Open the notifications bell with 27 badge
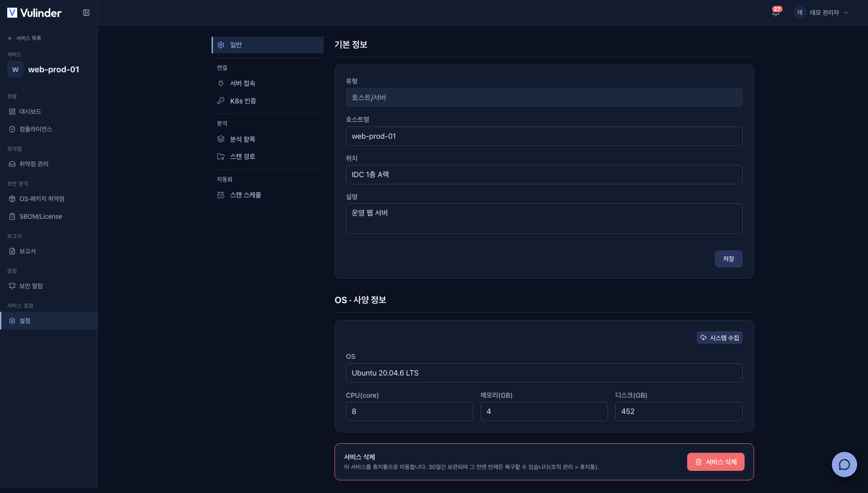The image size is (868, 493). (776, 12)
